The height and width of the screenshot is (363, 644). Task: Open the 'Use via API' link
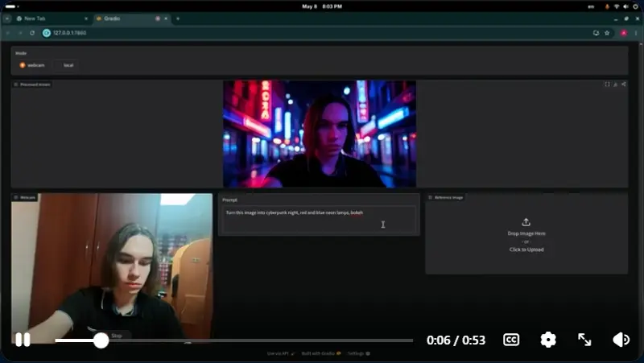tap(280, 353)
